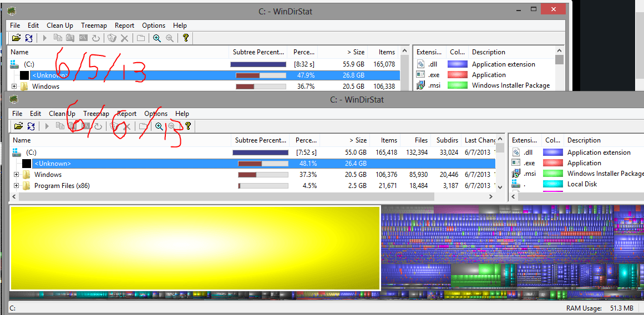644x315 pixels.
Task: Open Help menu in front window
Action: click(182, 113)
